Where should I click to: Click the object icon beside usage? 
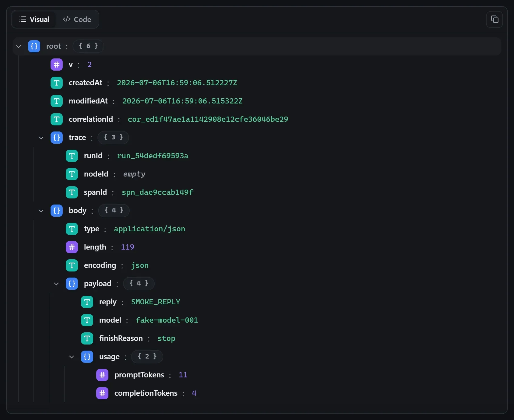pos(87,357)
